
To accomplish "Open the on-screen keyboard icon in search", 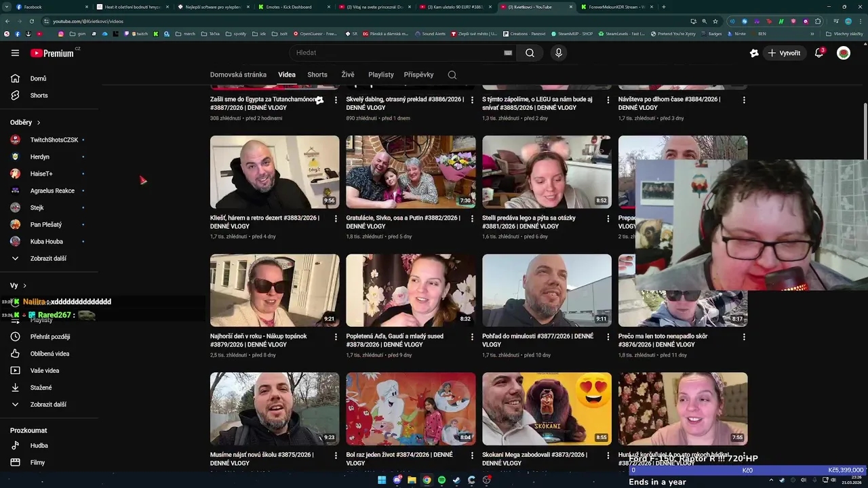I will 508,53.
